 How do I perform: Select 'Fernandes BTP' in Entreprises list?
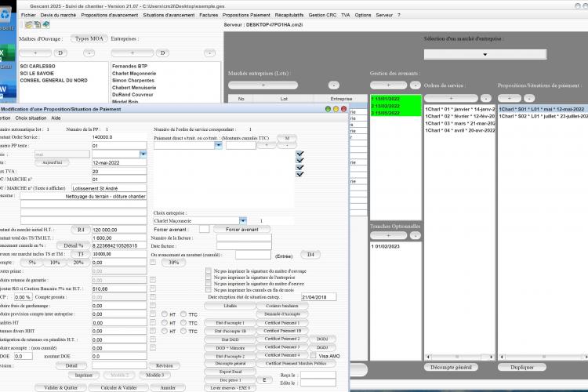click(x=129, y=66)
